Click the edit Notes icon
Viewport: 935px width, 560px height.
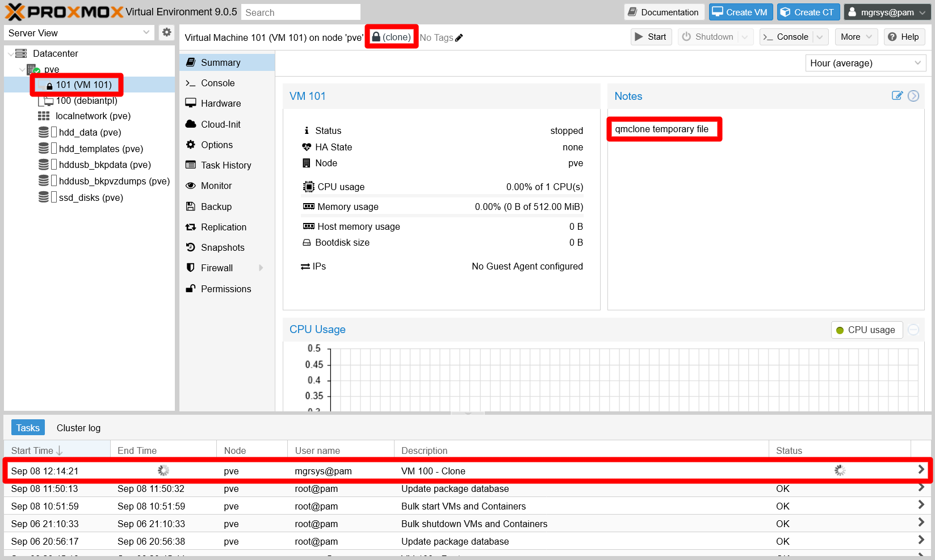coord(897,96)
